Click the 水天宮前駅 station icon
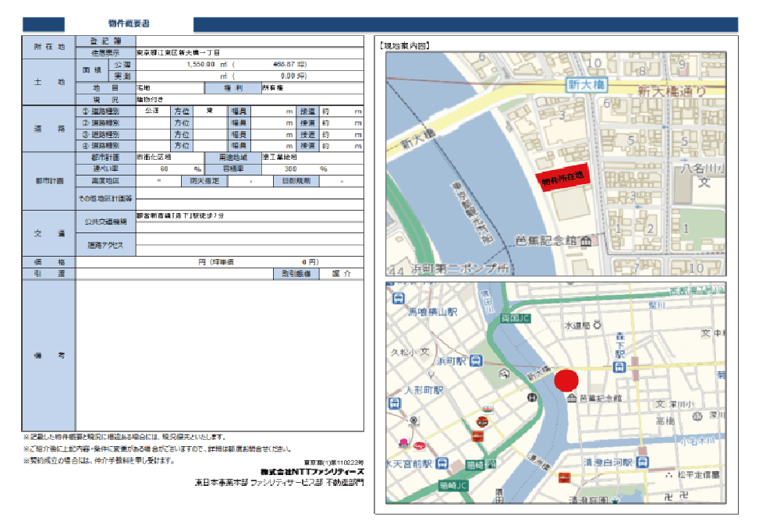 point(442,463)
